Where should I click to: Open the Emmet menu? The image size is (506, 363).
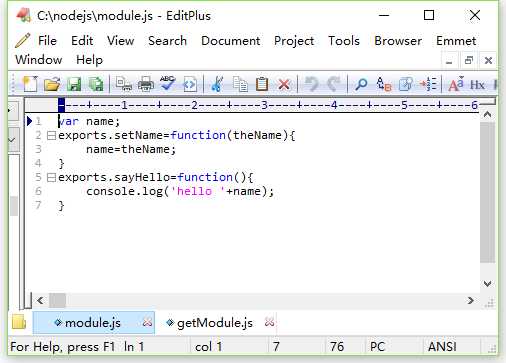pos(456,41)
